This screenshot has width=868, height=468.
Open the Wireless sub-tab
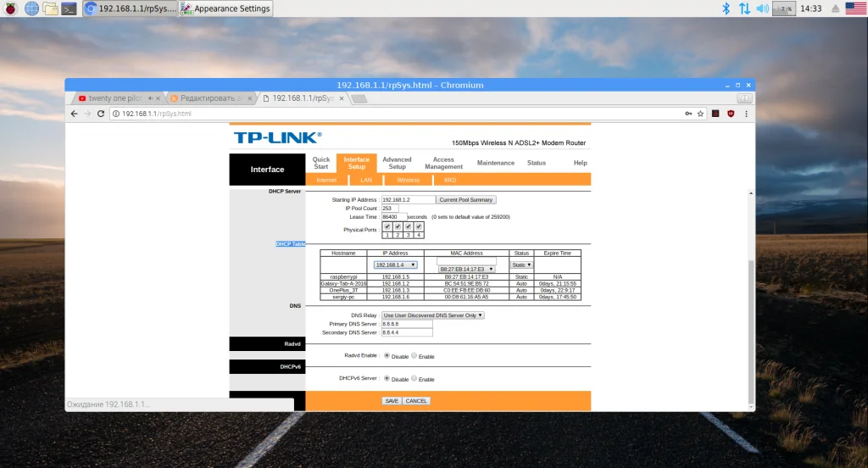[408, 180]
